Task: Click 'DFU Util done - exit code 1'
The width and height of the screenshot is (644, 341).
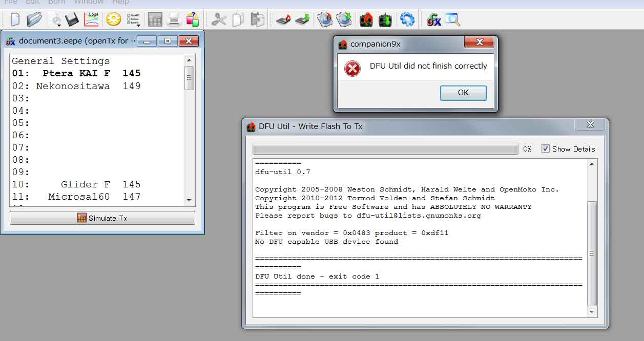Action: point(317,276)
